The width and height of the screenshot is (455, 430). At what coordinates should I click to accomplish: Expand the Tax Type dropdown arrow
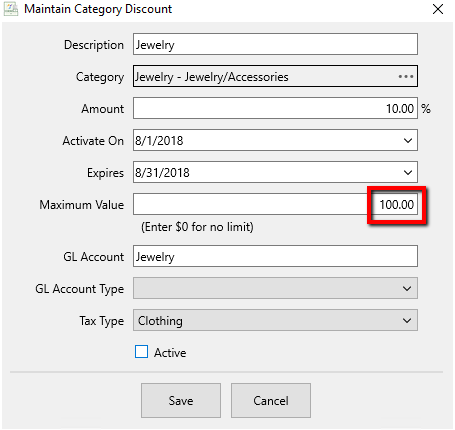click(407, 320)
